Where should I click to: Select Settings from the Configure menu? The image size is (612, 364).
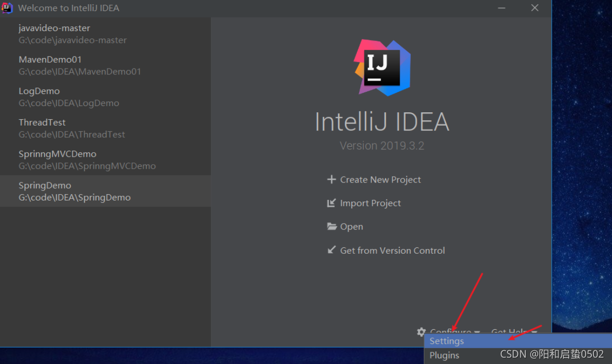point(447,341)
